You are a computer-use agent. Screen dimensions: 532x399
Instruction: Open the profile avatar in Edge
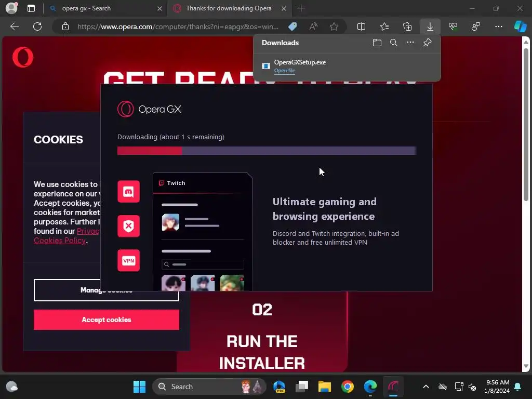[x=11, y=8]
